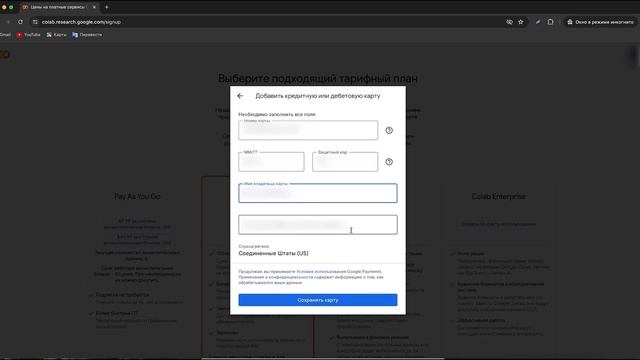Image resolution: width=640 pixels, height=360 pixels.
Task: Open a new browser tab with the plus icon
Action: 107,7
